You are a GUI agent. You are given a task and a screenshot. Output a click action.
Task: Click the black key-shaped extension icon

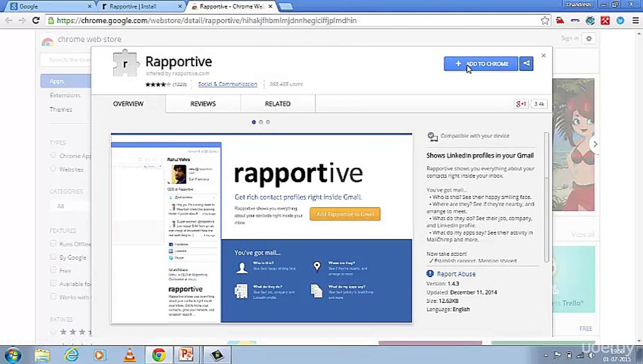[575, 21]
